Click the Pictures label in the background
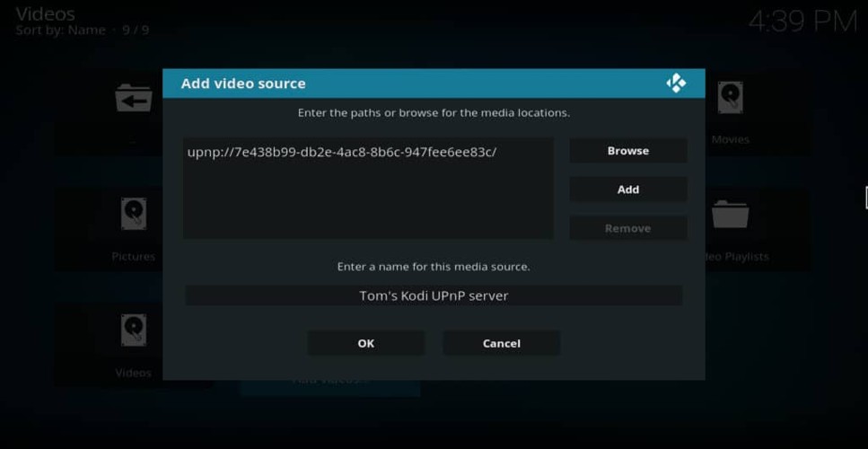This screenshot has height=449, width=868. 134,257
